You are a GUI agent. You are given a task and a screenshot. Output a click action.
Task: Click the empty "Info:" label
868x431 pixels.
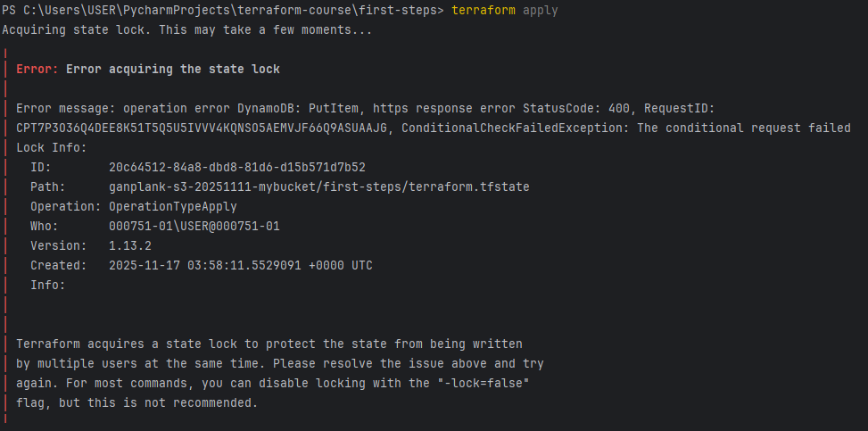[x=47, y=285]
